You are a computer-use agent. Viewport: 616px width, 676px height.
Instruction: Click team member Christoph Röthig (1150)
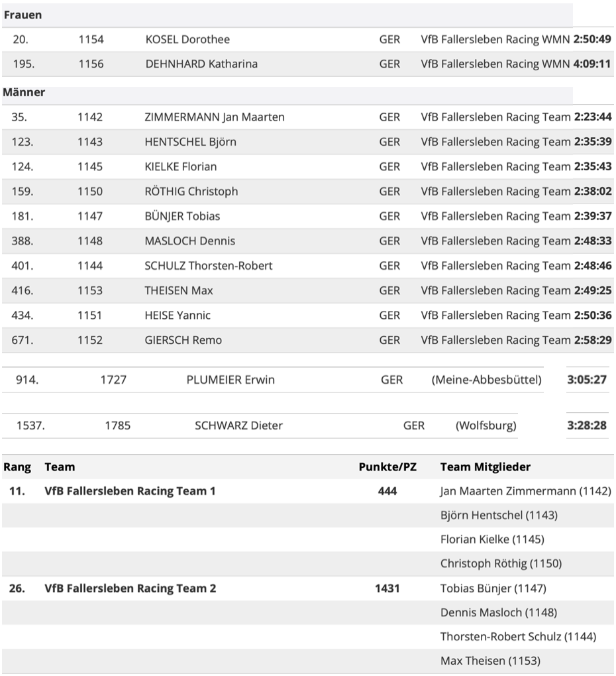coord(501,563)
